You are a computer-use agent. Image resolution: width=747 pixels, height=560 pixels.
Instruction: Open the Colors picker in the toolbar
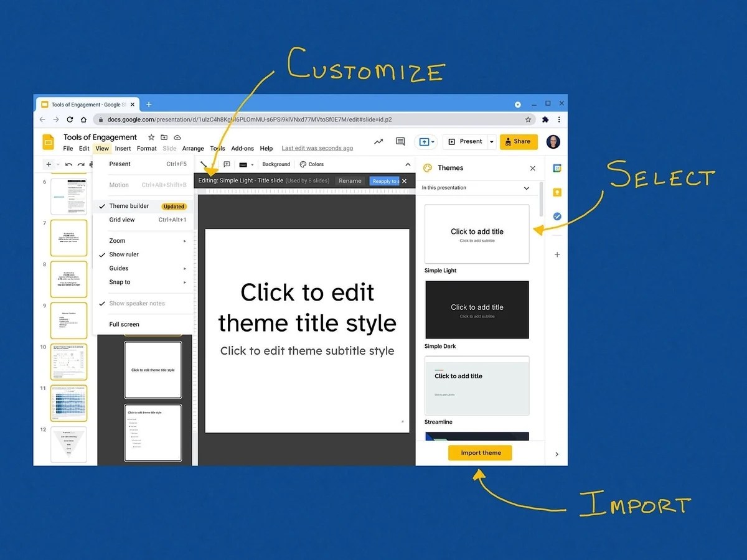311,164
